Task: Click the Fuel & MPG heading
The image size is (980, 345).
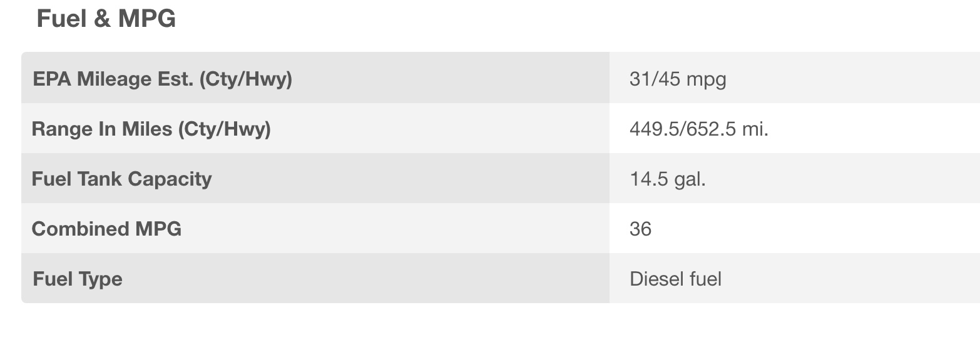Action: [x=106, y=19]
